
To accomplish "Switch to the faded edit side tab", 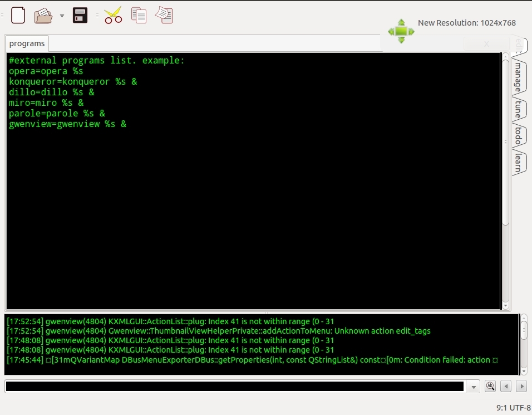I will [519, 46].
